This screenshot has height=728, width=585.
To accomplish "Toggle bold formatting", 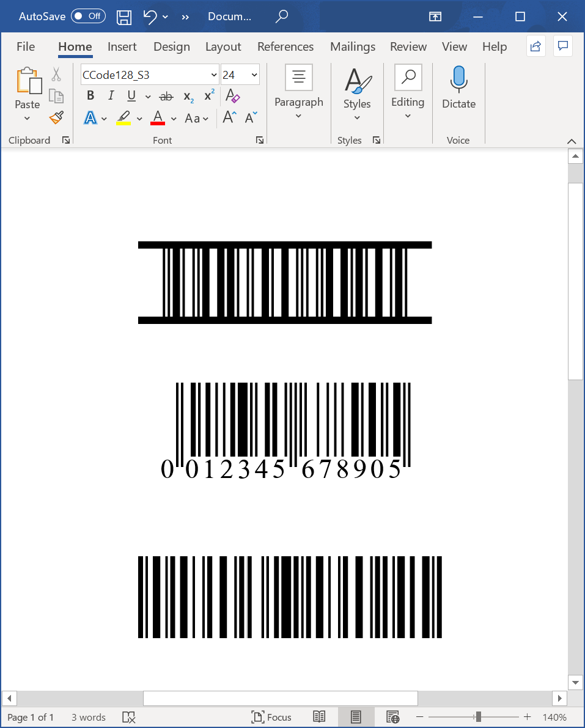I will 90,96.
